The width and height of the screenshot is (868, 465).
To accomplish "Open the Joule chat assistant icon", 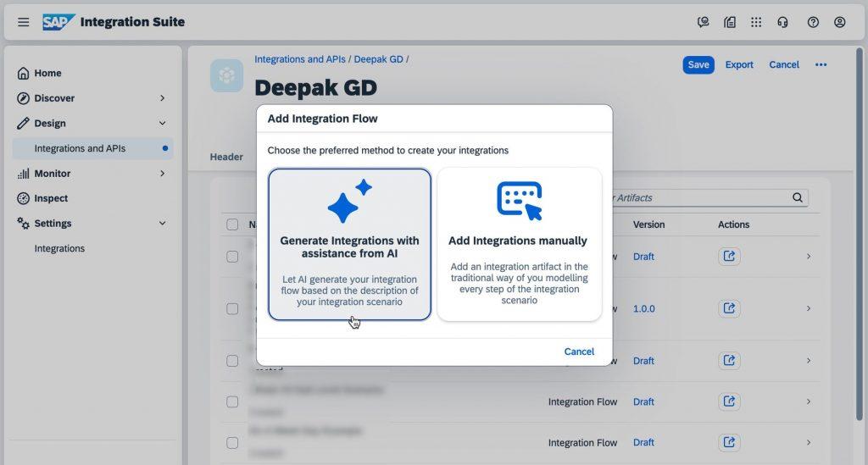I will (x=703, y=22).
